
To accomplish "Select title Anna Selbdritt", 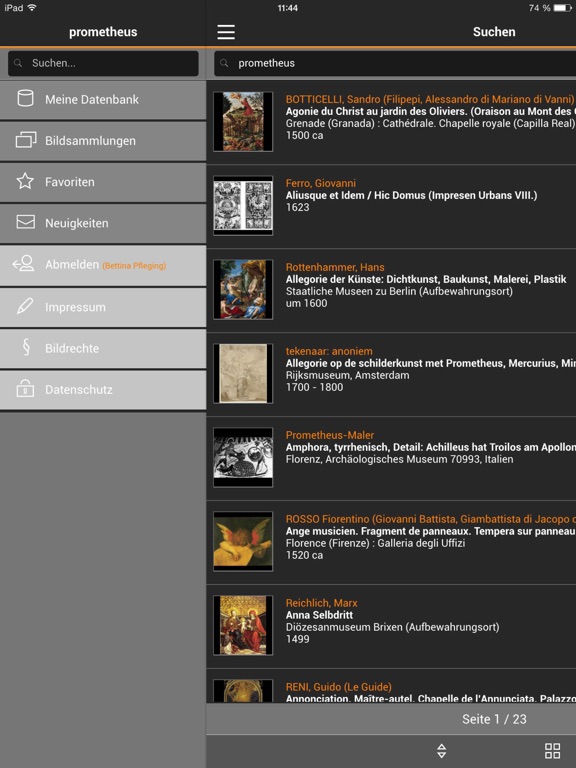I will pyautogui.click(x=319, y=615).
